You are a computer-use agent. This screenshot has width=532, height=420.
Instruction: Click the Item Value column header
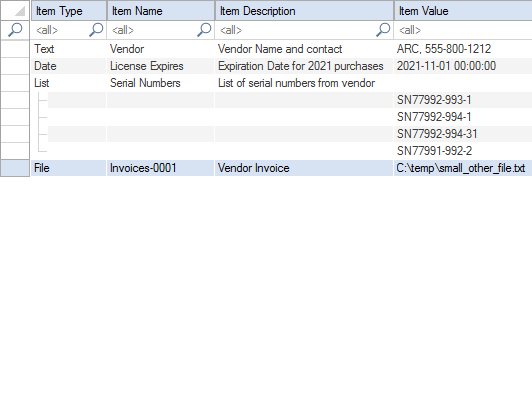(463, 11)
